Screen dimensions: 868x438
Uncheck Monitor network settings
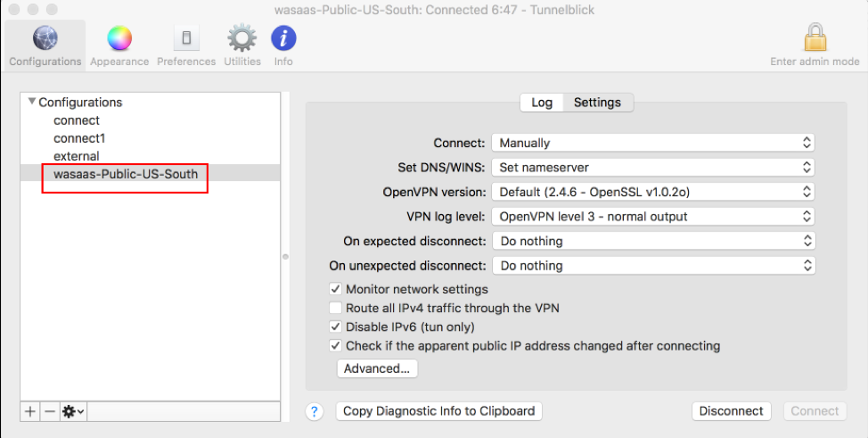[336, 289]
